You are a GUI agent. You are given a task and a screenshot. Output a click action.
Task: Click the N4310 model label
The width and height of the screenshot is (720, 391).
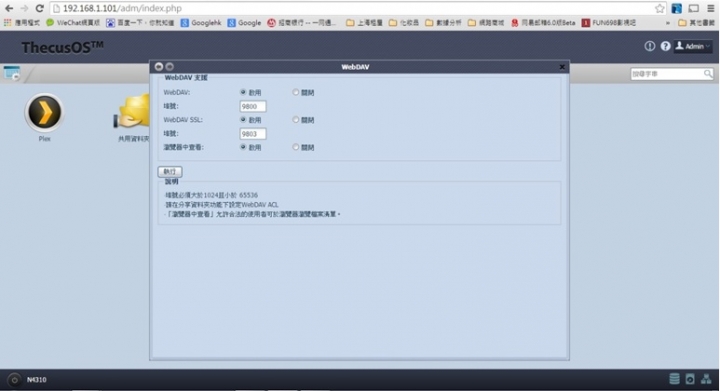coord(36,380)
